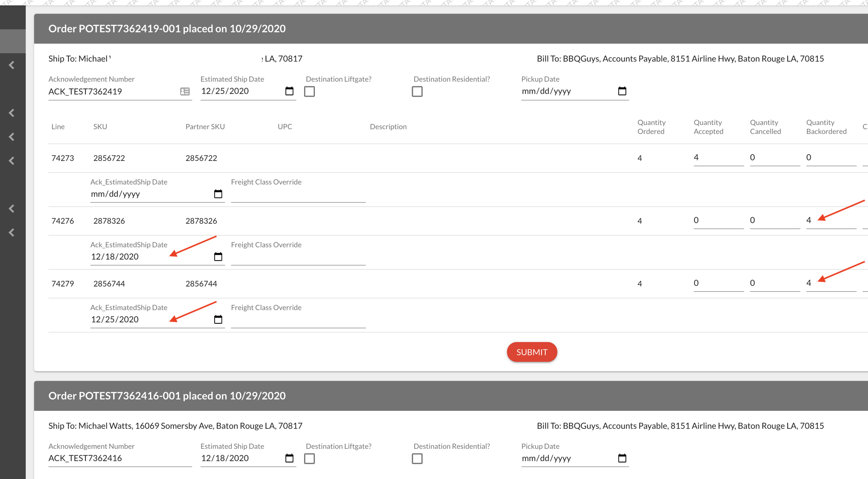Click the bottom sidebar chevron arrow
The image size is (868, 479).
pyautogui.click(x=12, y=232)
